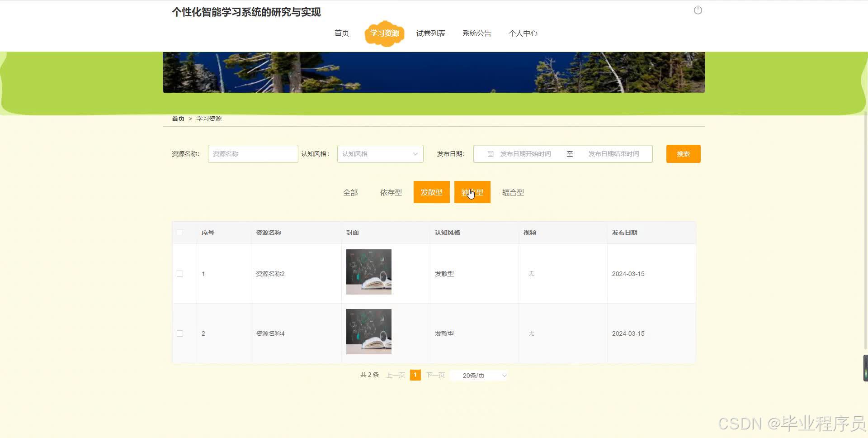The image size is (868, 438).
Task: Open the 20条/页 page size dropdown
Action: pos(479,376)
